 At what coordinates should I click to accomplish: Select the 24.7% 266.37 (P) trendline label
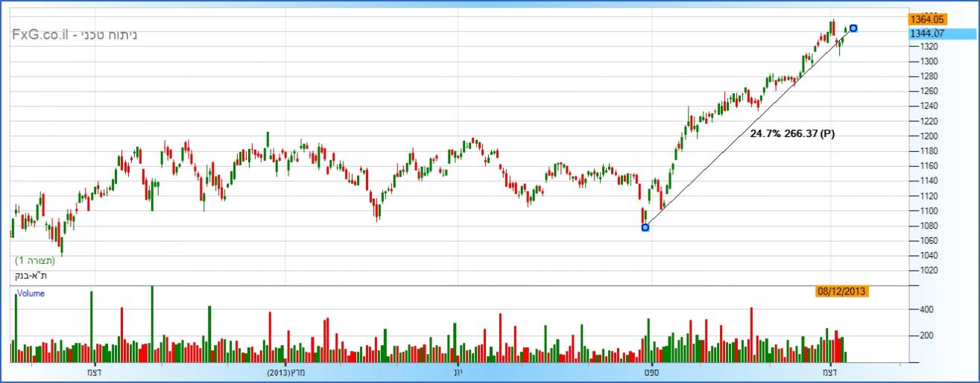(792, 134)
